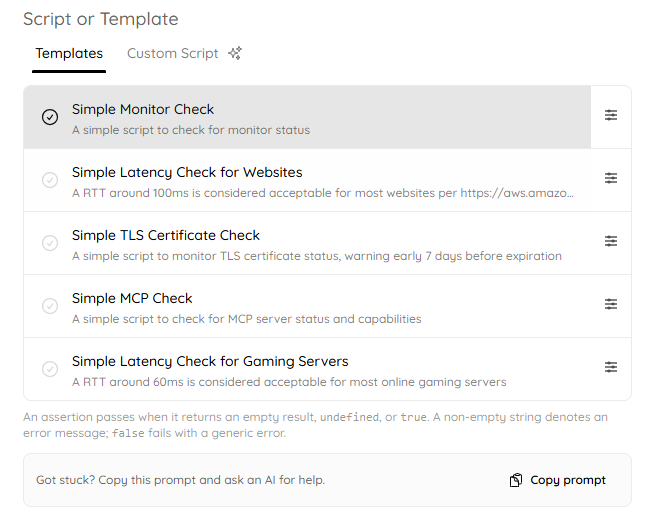Viewport: 657px width, 523px height.
Task: Open sliders icon for Simple TLS Certificate Check
Action: (610, 241)
